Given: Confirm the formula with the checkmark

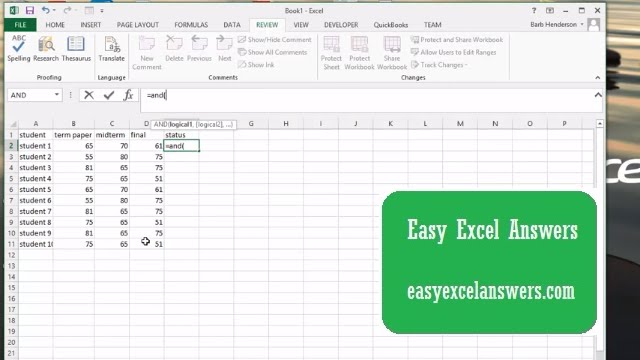Looking at the screenshot, I should point(109,95).
